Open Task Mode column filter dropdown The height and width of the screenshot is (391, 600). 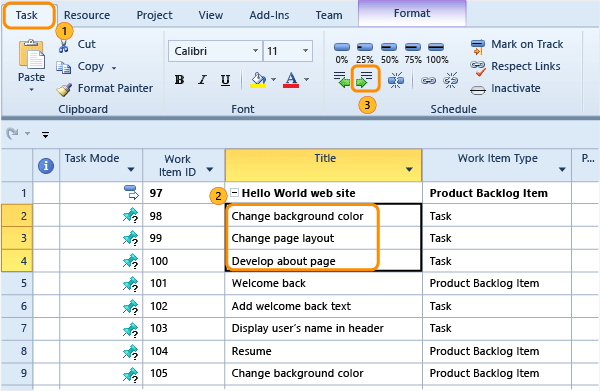tap(131, 169)
